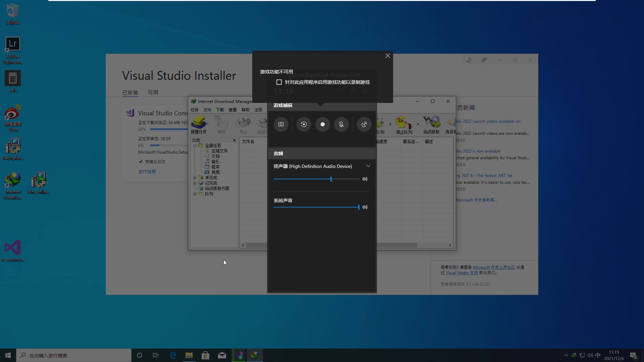The width and height of the screenshot is (644, 362).
Task: Click the speaker volume slider handle
Action: point(331,179)
